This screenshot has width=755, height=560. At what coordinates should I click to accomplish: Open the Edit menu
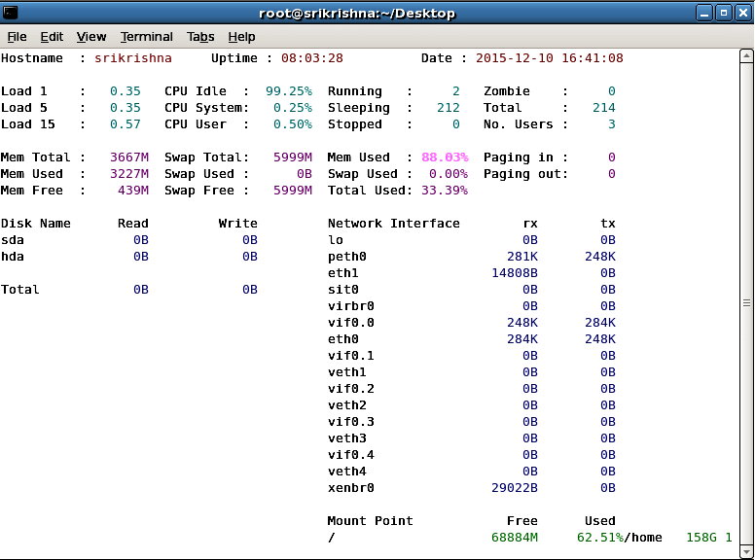pos(52,37)
